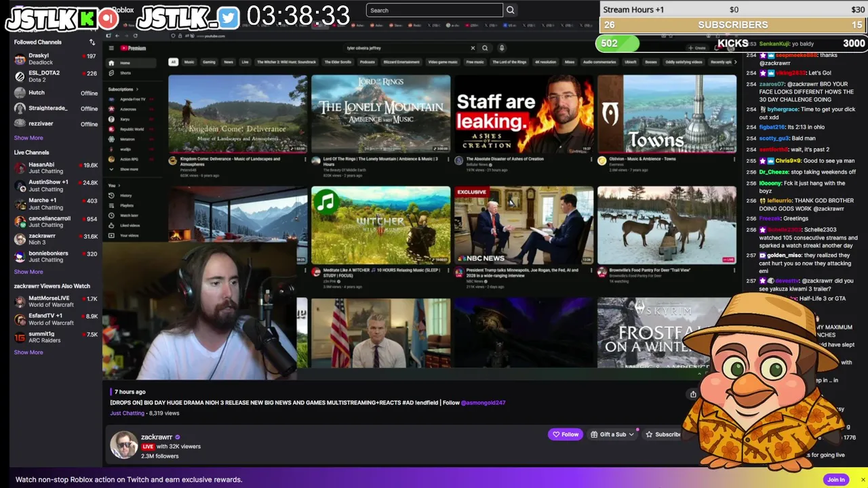Screen dimensions: 868x488
Task: Follow zackrawrr with purple Follow button
Action: 566,434
